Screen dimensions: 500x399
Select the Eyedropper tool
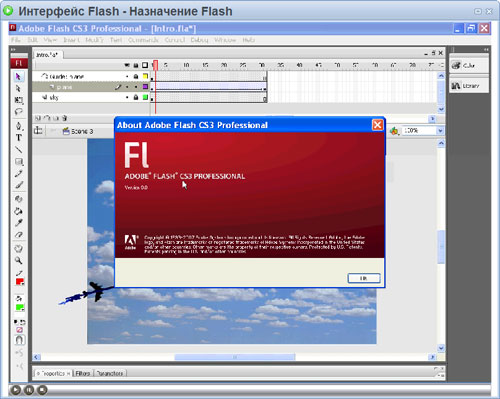tap(18, 223)
